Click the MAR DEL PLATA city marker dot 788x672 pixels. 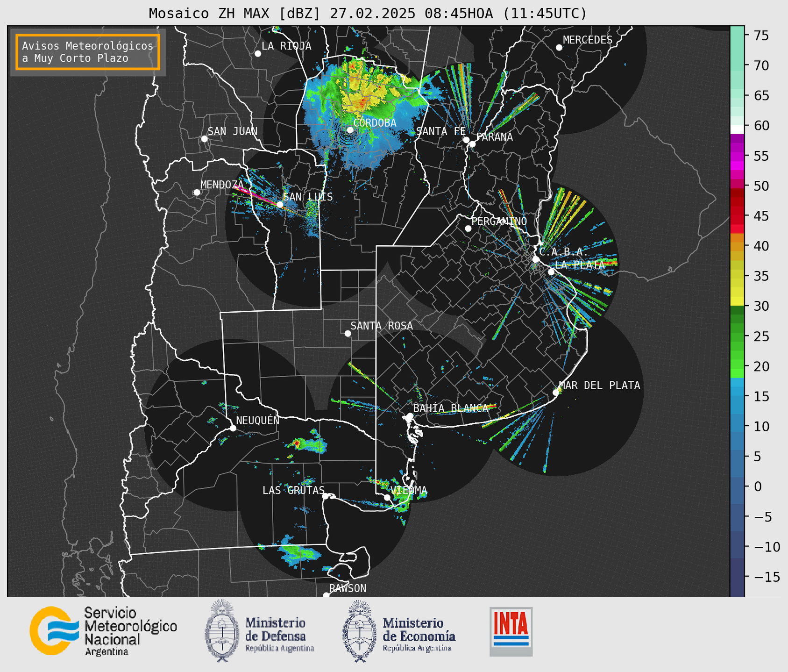[556, 393]
